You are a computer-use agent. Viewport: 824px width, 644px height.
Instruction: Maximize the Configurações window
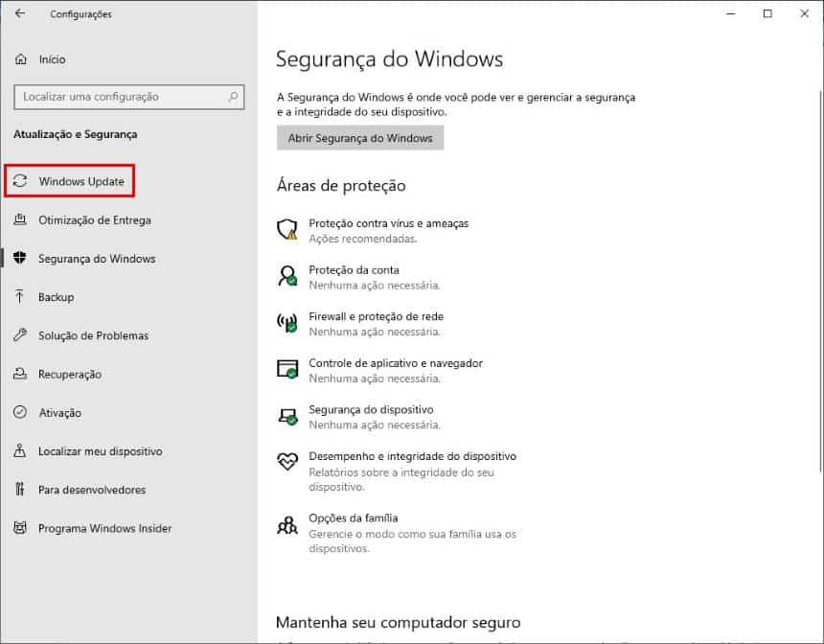767,13
